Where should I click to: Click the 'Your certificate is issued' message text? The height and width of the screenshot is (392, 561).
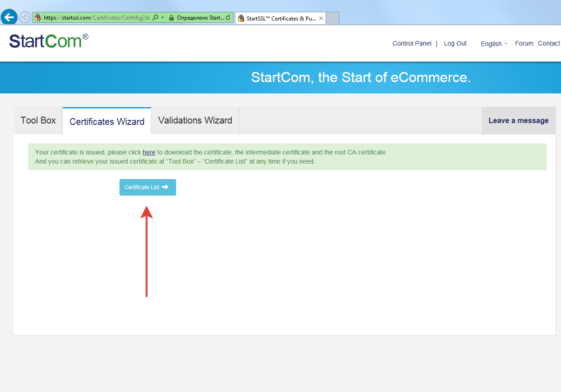[x=211, y=152]
